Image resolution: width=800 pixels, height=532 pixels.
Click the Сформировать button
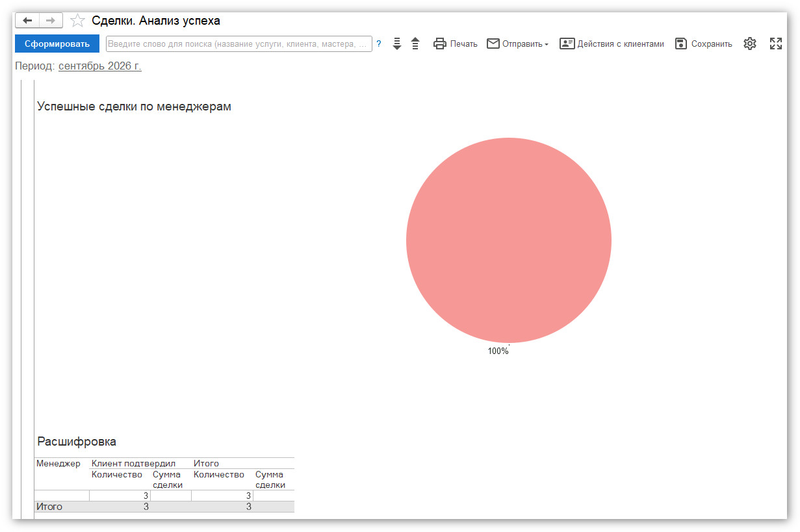coord(57,44)
